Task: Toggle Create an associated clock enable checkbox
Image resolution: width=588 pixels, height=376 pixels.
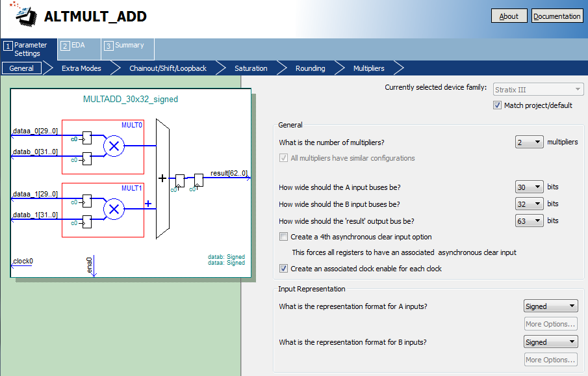Action: 283,269
